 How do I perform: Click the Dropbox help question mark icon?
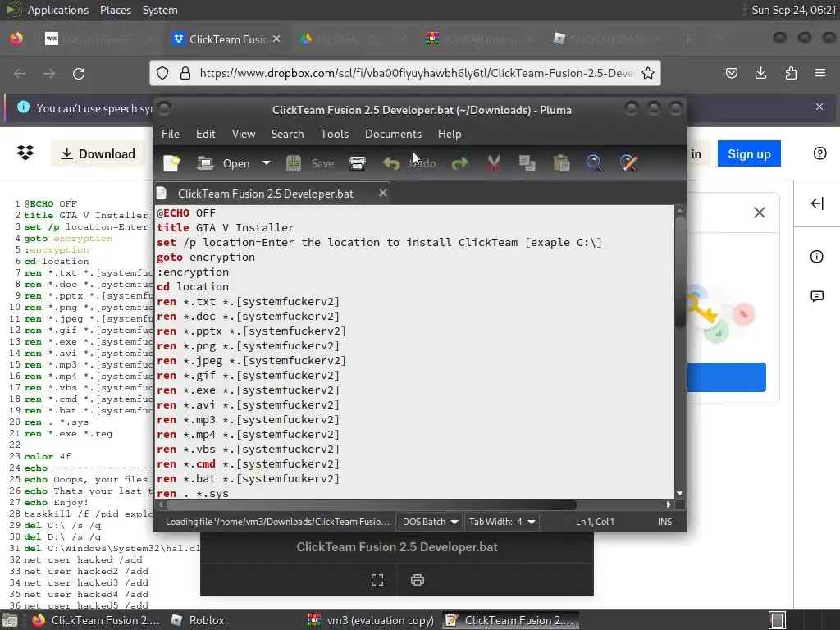pos(819,153)
